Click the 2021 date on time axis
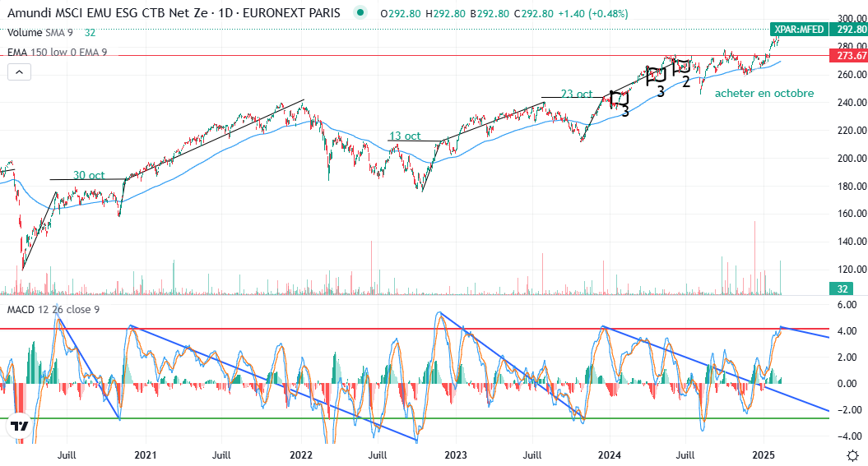This screenshot has width=868, height=466. click(145, 455)
